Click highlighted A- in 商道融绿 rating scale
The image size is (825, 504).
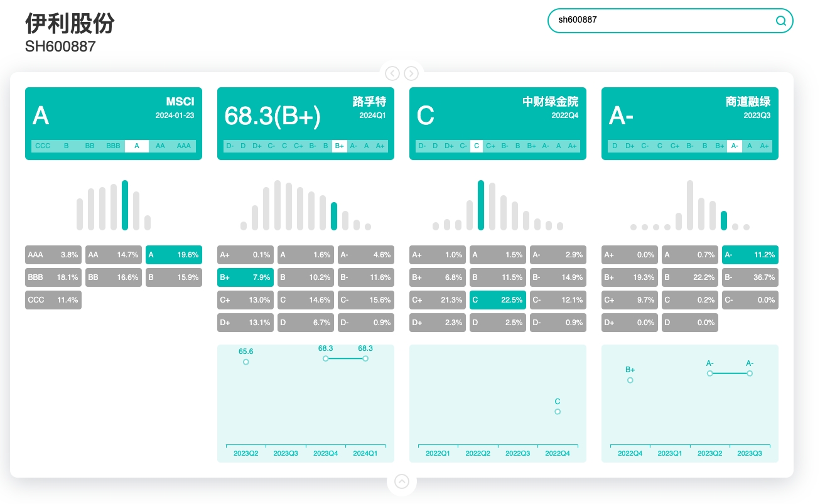click(735, 146)
